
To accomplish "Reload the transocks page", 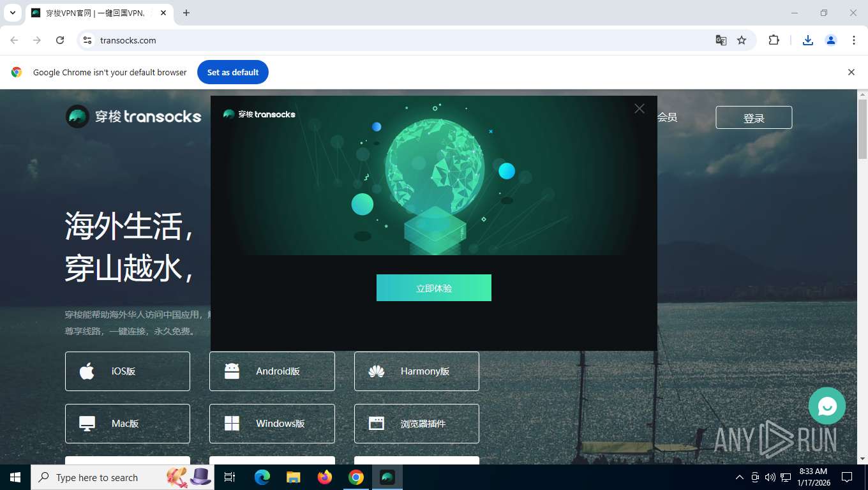I will pos(60,40).
